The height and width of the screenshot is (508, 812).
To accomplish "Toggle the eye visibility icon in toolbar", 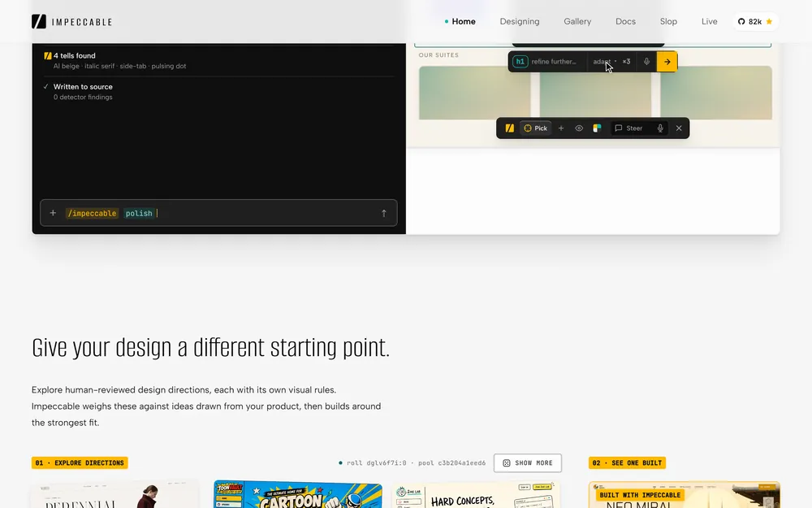I will point(579,128).
